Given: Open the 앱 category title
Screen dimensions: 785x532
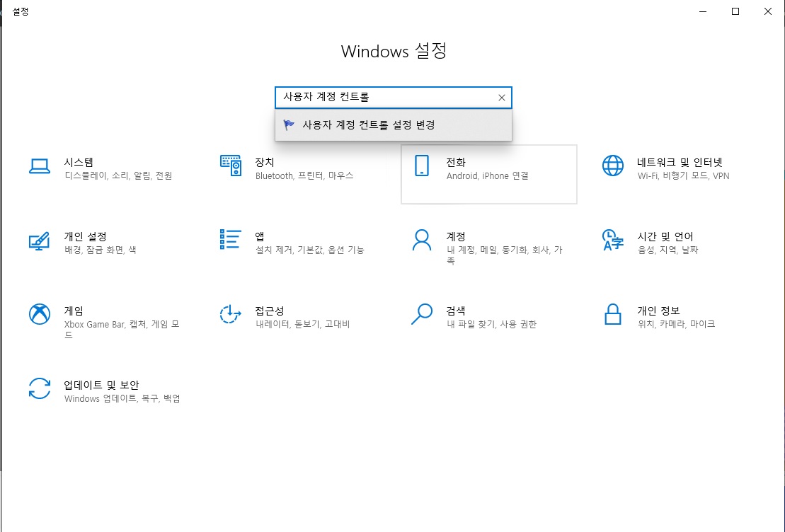Looking at the screenshot, I should [260, 236].
